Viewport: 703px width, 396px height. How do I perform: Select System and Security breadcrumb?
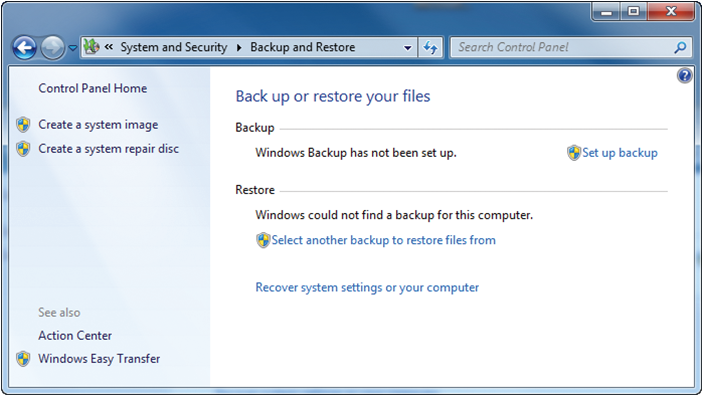click(x=174, y=47)
